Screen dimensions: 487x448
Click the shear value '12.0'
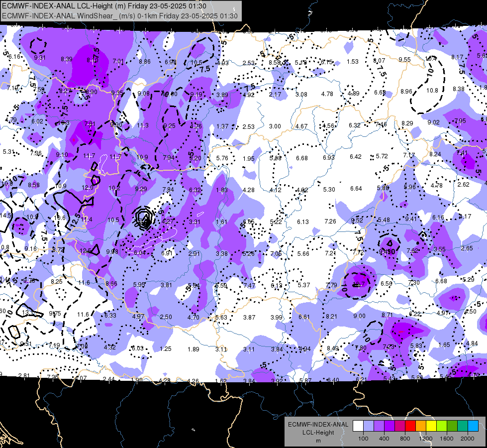[87, 188]
